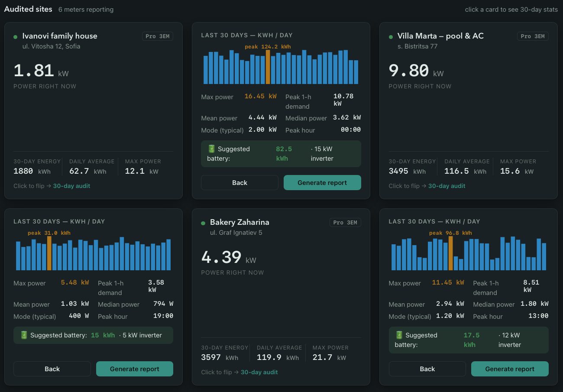The height and width of the screenshot is (392, 563).
Task: Click the 4.39 kW power reading
Action: [x=229, y=257]
